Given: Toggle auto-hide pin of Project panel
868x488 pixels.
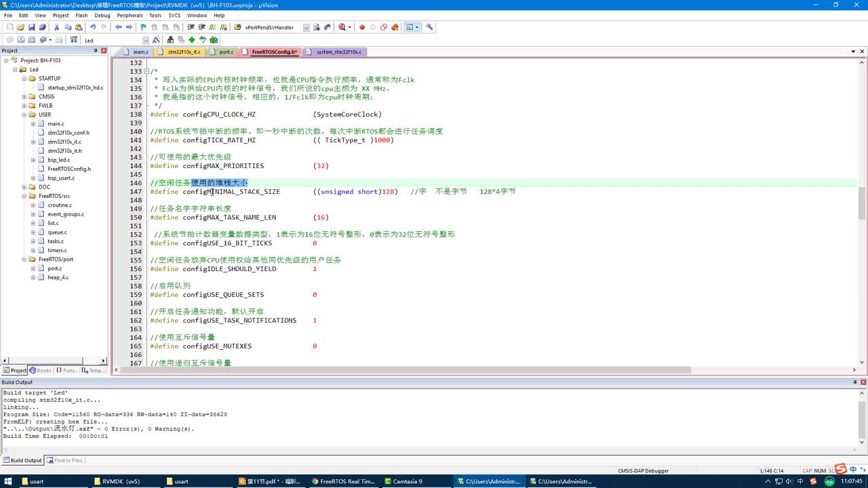Looking at the screenshot, I should pos(96,51).
